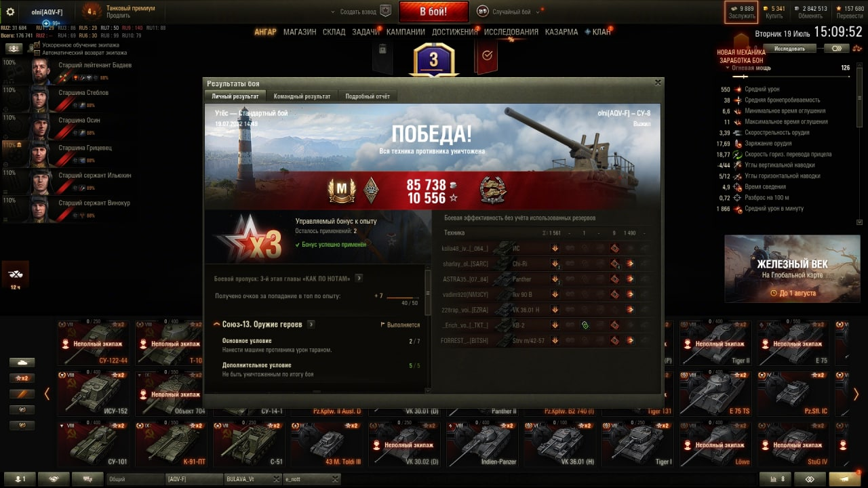Screen dimensions: 868x488
Task: Click the battle results panel scrollbar
Action: [x=428, y=293]
